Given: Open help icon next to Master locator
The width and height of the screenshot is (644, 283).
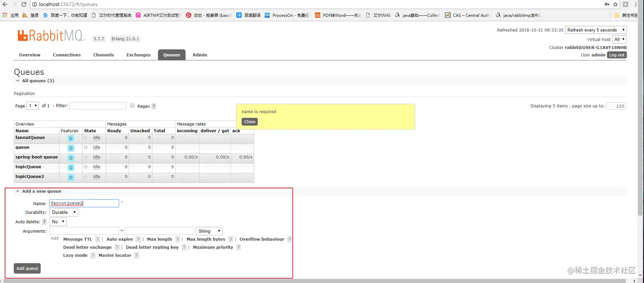Looking at the screenshot, I should 137,255.
